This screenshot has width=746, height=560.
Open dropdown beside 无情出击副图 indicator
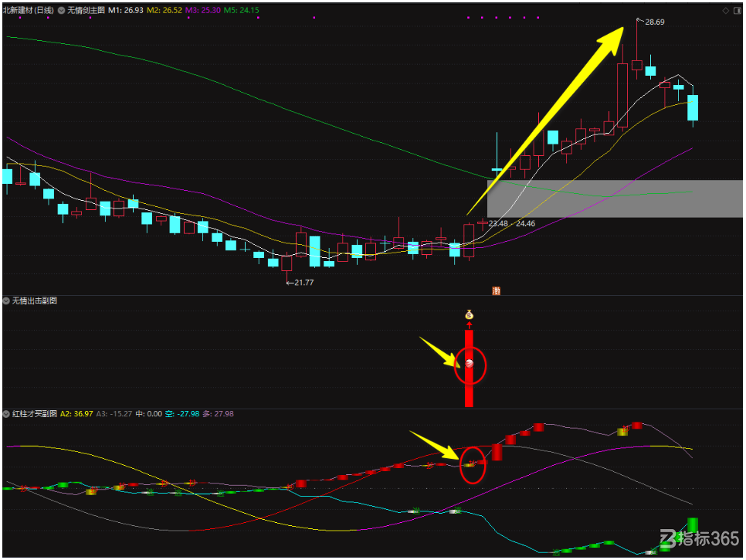[6, 300]
